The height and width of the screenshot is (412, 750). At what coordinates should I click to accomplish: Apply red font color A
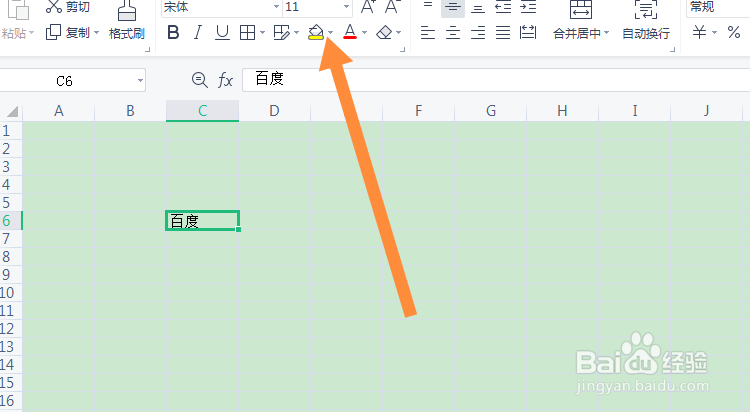click(350, 33)
